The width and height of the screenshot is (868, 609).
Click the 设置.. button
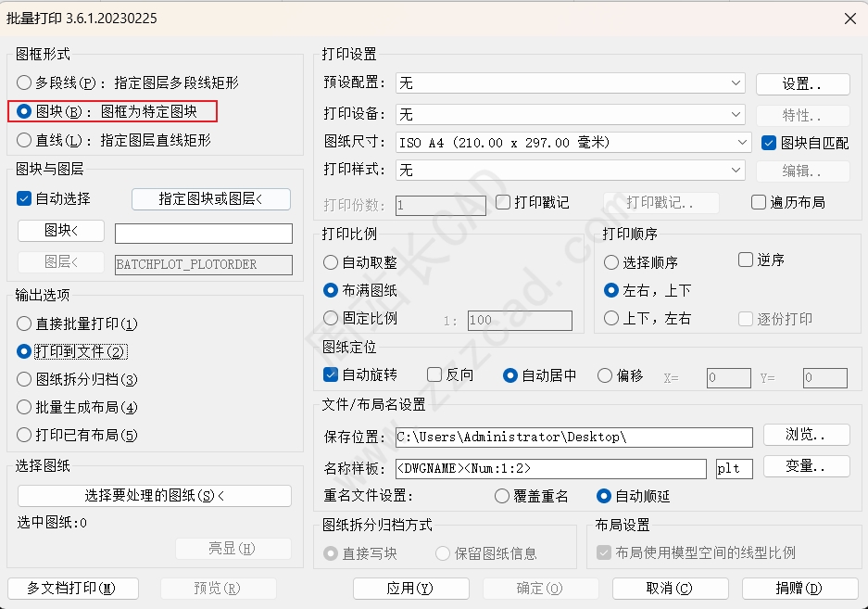click(802, 84)
